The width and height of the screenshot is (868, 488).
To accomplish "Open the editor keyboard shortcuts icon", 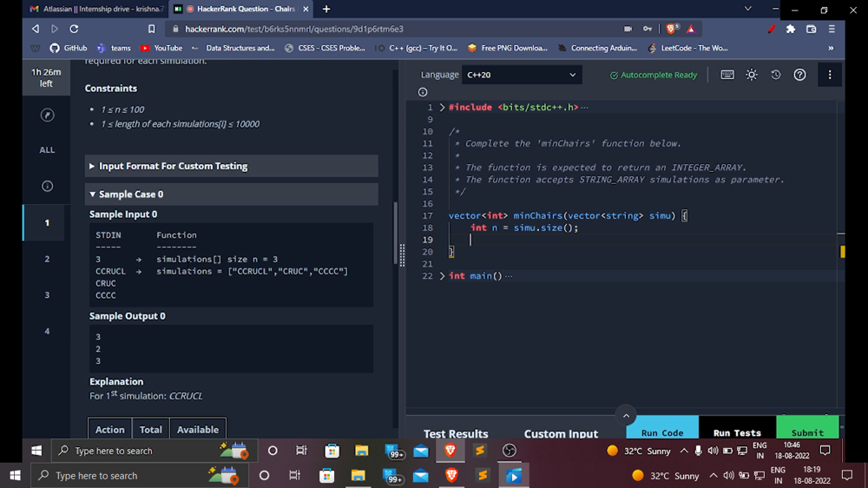I will pos(727,75).
